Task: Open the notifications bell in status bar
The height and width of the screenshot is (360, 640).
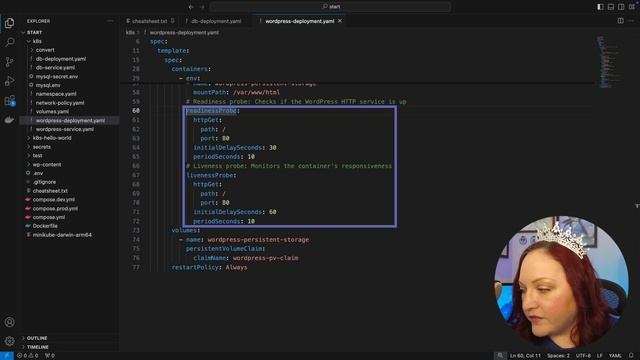Action: 631,356
